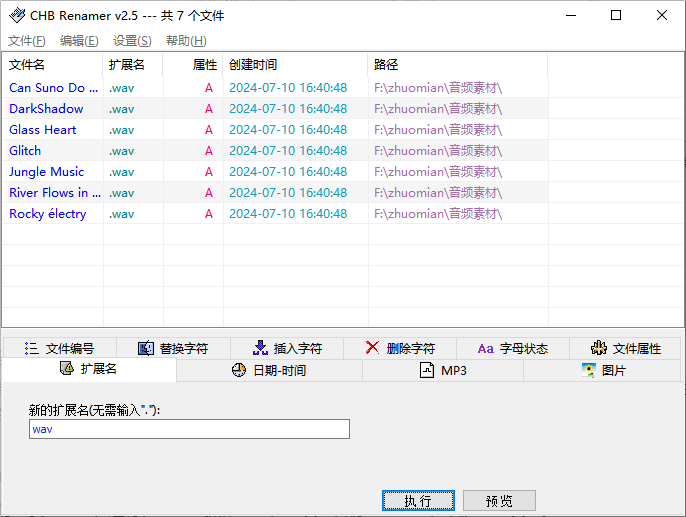Click the numbered list icon on 文件编号 tab
Screen dimensions: 686x517
coord(32,348)
